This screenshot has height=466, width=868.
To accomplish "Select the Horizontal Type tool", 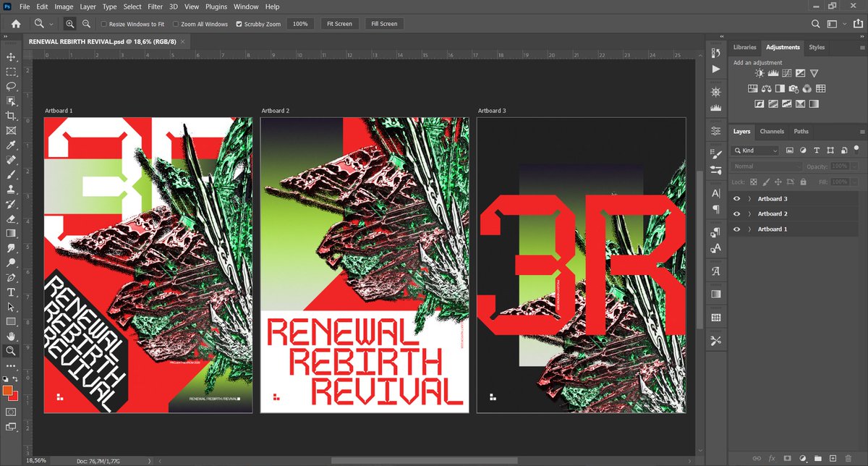I will coord(11,292).
